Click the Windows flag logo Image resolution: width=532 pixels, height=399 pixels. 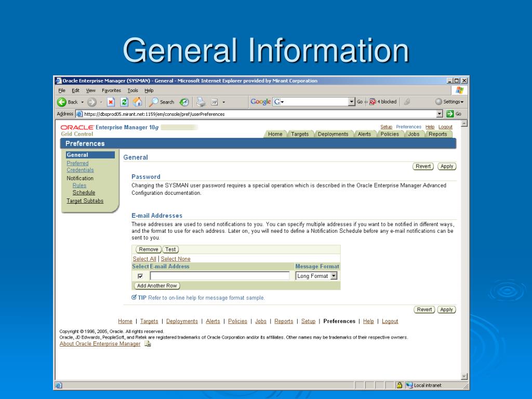click(x=460, y=90)
